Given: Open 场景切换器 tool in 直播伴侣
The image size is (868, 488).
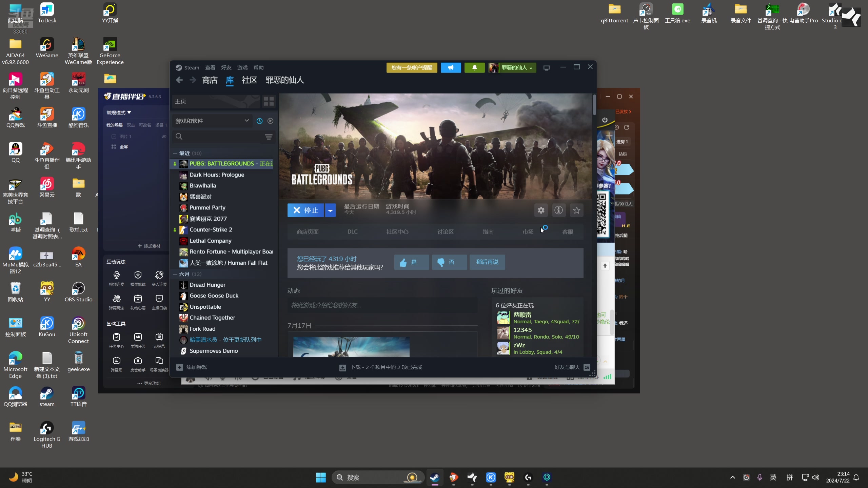Looking at the screenshot, I should [159, 364].
